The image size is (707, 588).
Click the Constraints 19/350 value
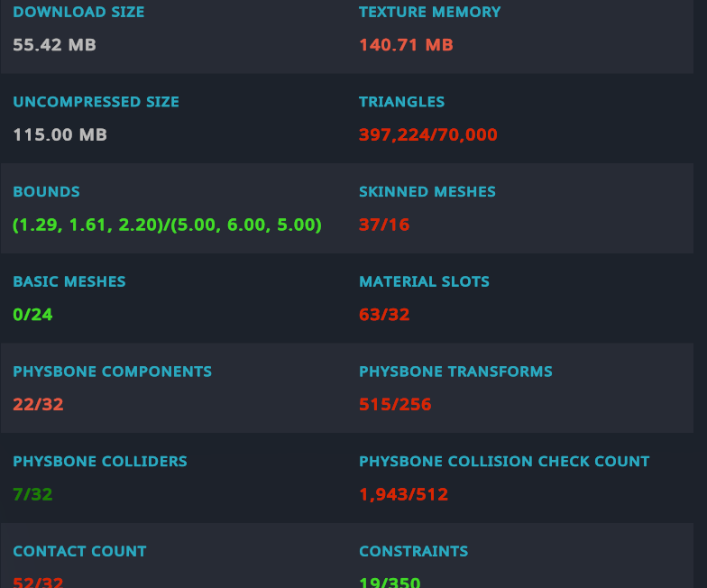click(x=390, y=583)
